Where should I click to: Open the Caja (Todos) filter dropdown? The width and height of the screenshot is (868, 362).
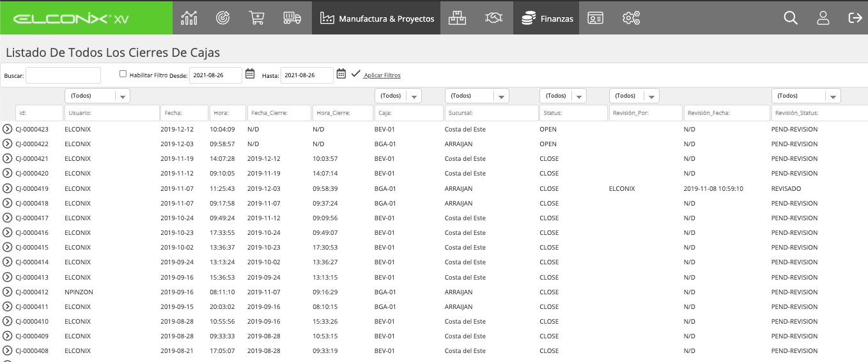pyautogui.click(x=398, y=96)
